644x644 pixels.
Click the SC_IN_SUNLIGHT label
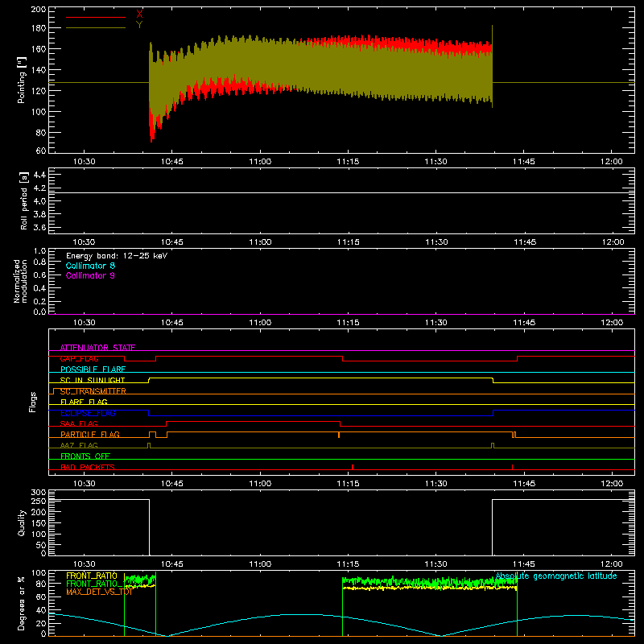click(93, 380)
